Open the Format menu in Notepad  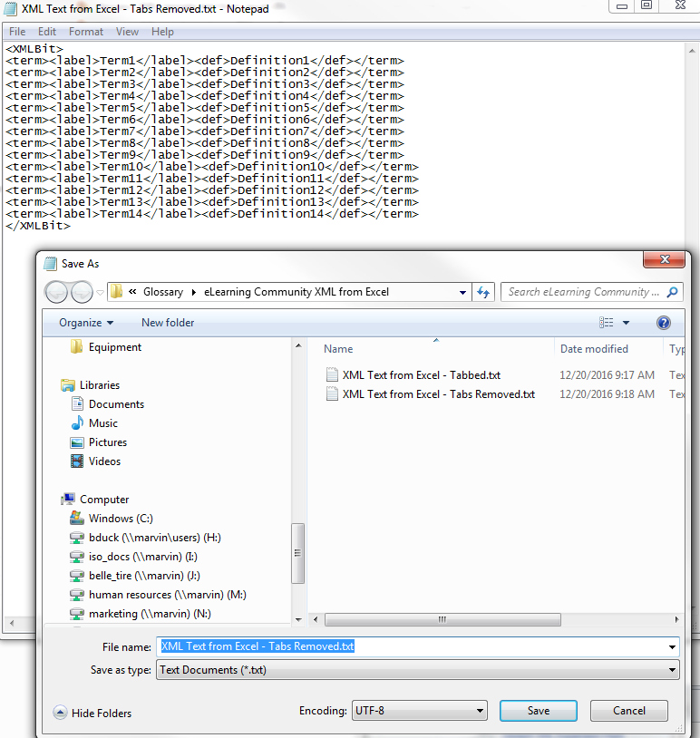(x=86, y=32)
